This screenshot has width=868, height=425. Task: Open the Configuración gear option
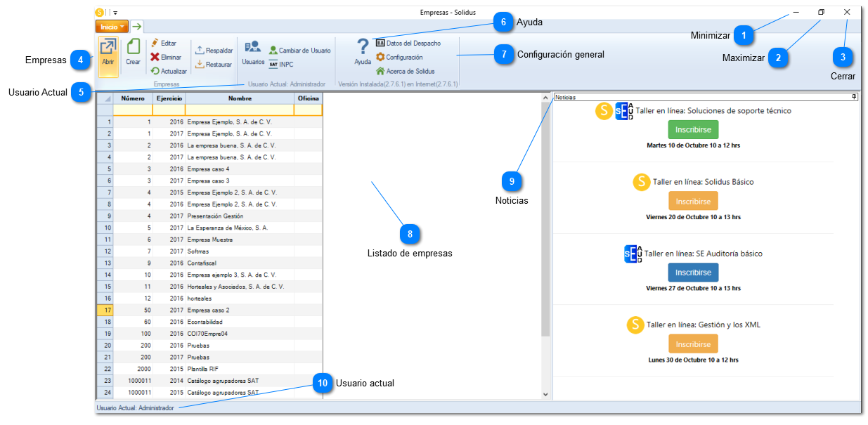pyautogui.click(x=399, y=57)
